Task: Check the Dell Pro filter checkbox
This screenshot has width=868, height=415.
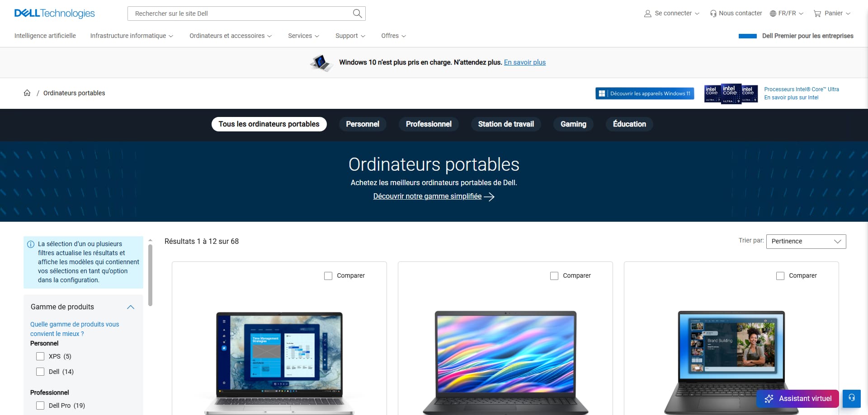Action: pyautogui.click(x=40, y=406)
